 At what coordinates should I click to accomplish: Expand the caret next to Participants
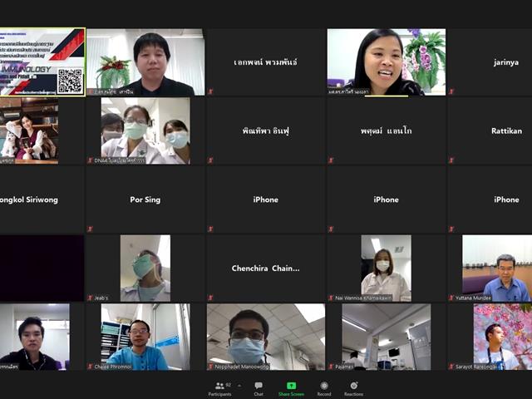pos(239,386)
